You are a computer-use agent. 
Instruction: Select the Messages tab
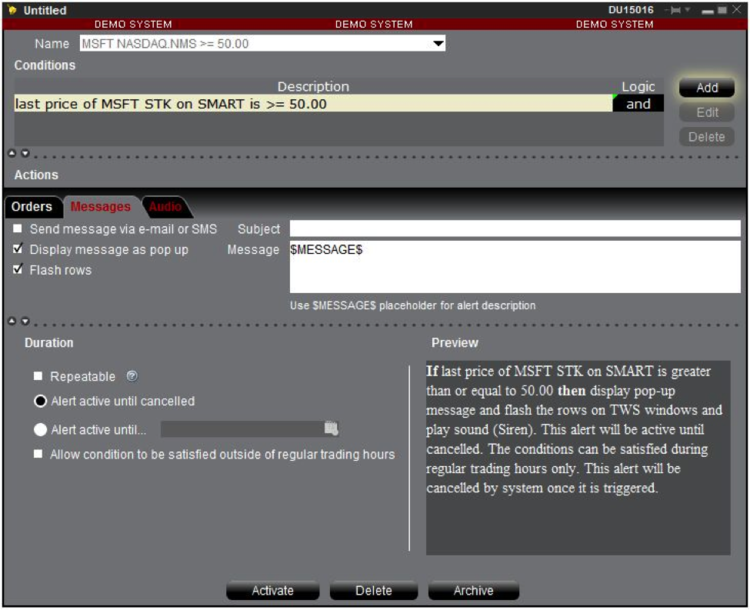[x=100, y=207]
